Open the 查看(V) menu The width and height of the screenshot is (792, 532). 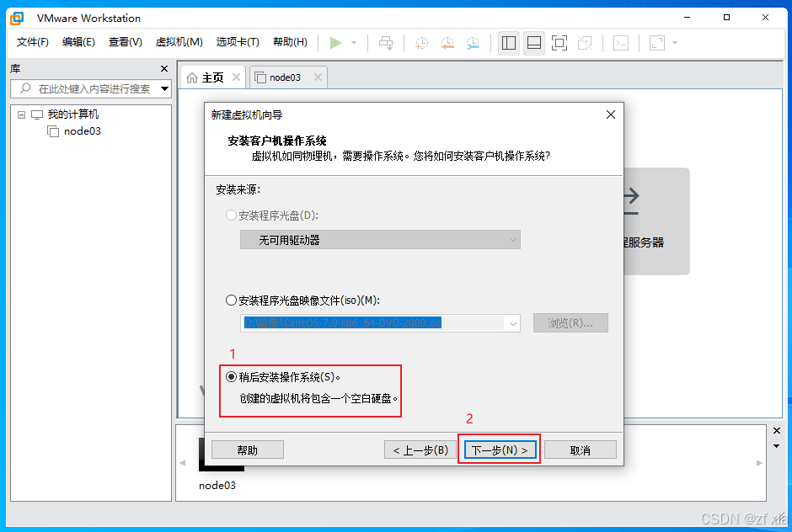coord(126,42)
